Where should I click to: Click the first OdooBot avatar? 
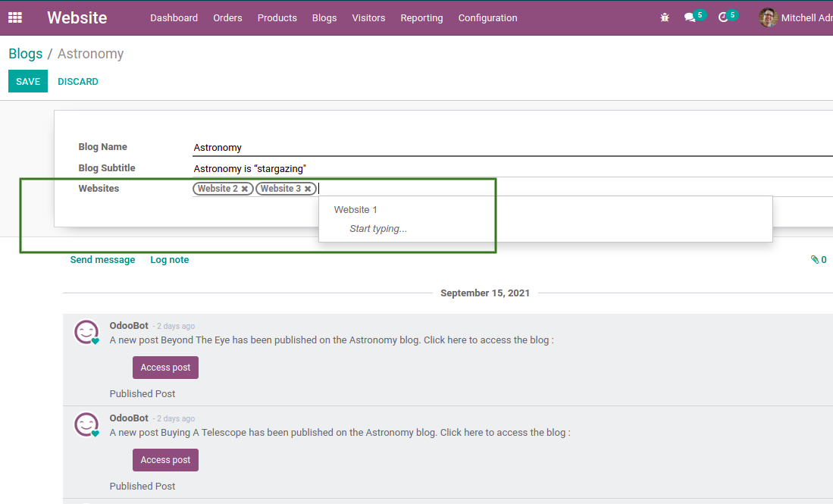86,332
